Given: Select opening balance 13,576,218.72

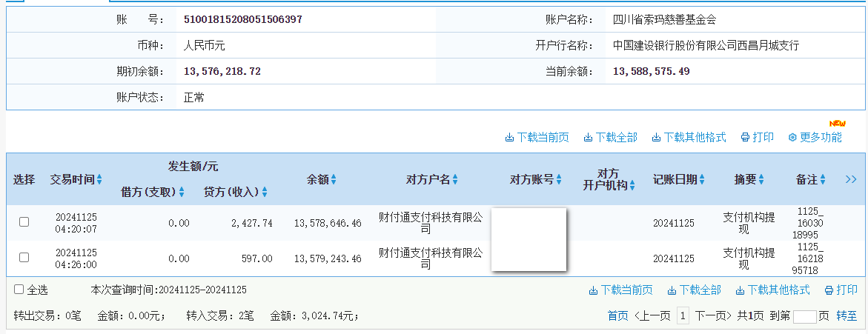Looking at the screenshot, I should [222, 71].
